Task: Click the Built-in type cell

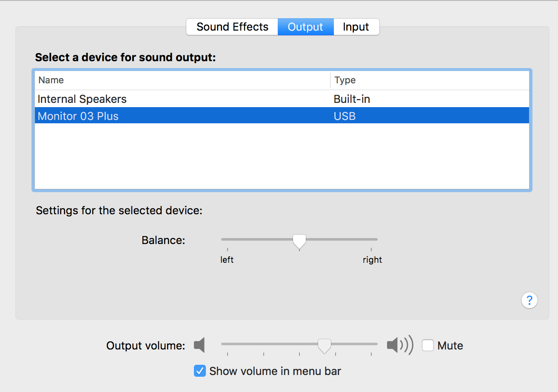Action: (352, 99)
